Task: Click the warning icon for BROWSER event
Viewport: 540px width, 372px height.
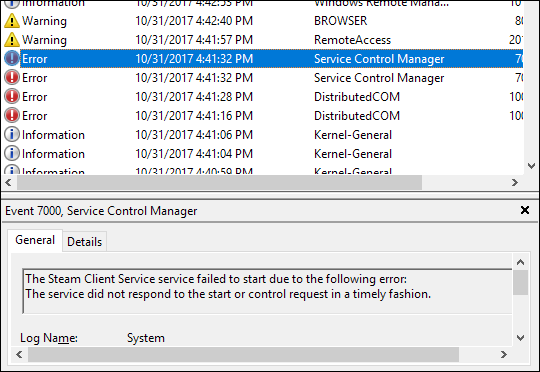Action: coord(12,21)
